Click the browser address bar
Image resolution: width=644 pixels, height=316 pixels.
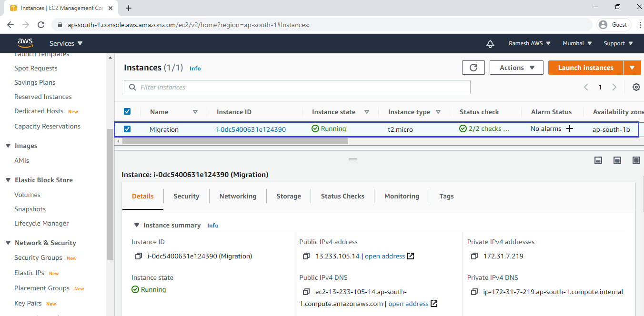(x=322, y=25)
